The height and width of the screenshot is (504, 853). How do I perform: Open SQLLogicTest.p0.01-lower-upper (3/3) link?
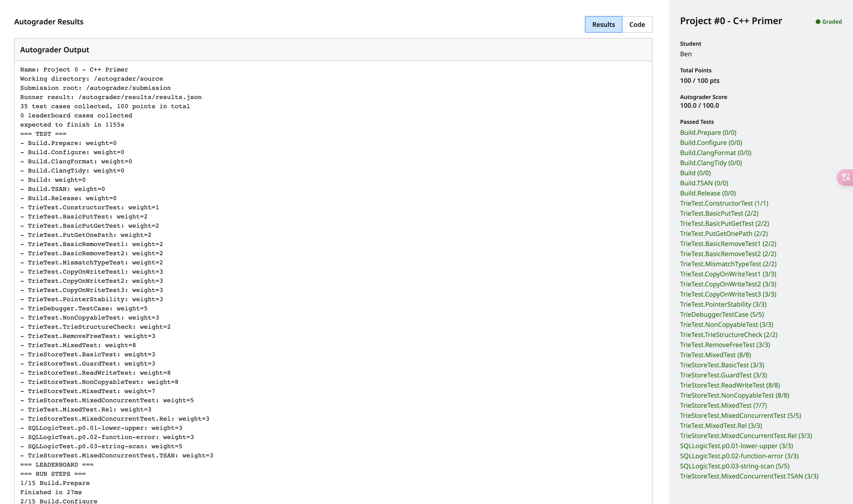click(x=736, y=446)
